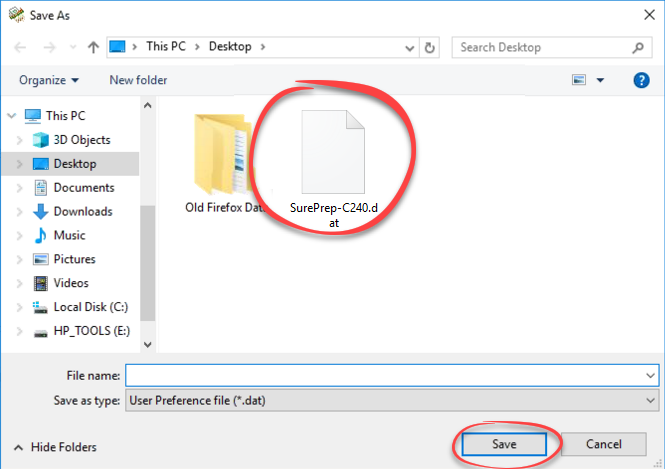665x469 pixels.
Task: Create a New folder
Action: pos(138,80)
